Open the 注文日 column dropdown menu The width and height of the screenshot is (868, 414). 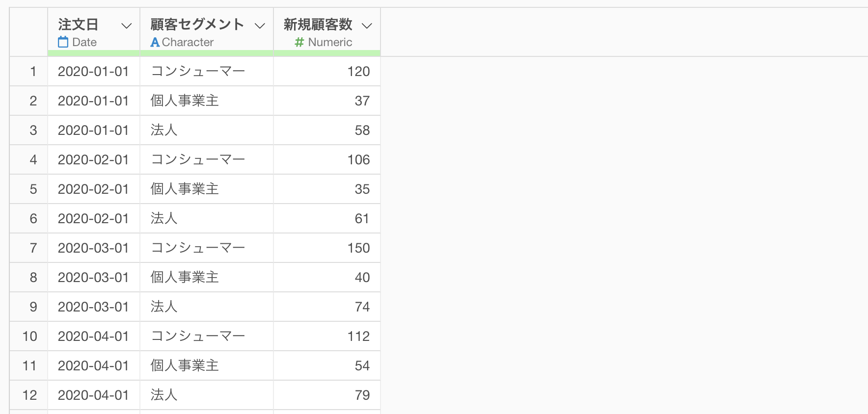(127, 26)
